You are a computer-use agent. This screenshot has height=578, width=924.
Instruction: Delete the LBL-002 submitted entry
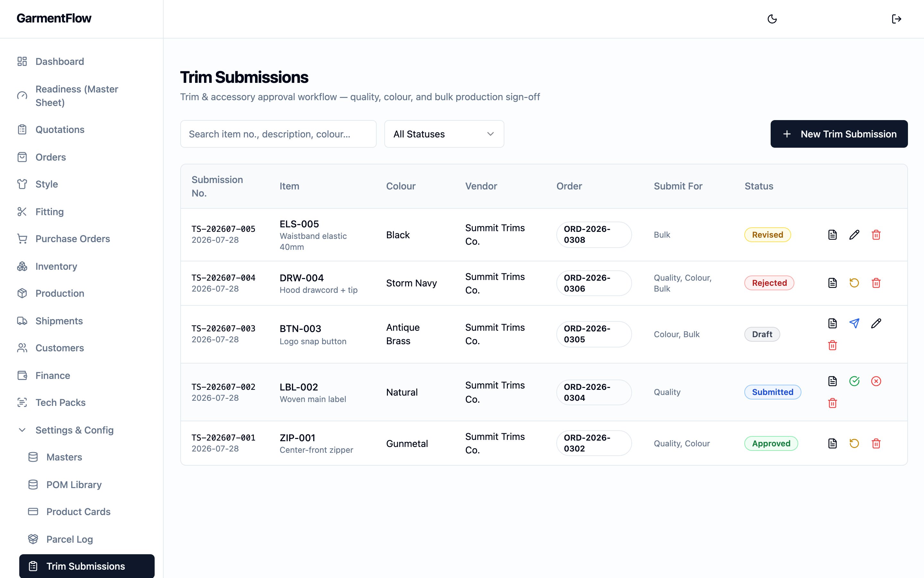click(x=832, y=403)
